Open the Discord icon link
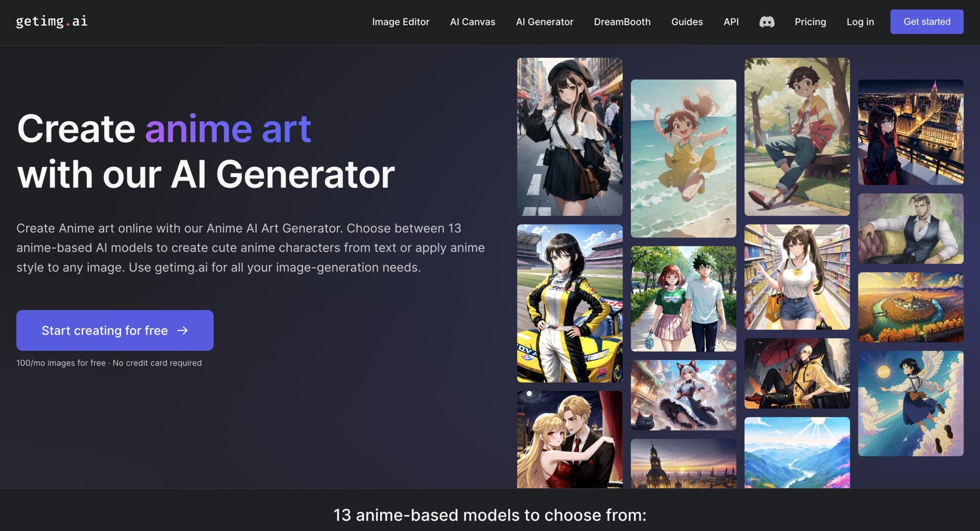The image size is (980, 531). [x=766, y=22]
